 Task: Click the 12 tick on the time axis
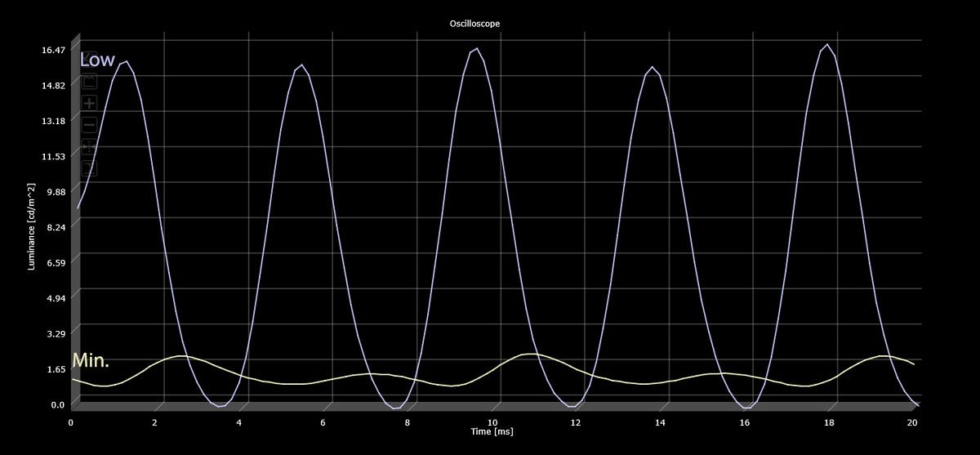(x=576, y=422)
